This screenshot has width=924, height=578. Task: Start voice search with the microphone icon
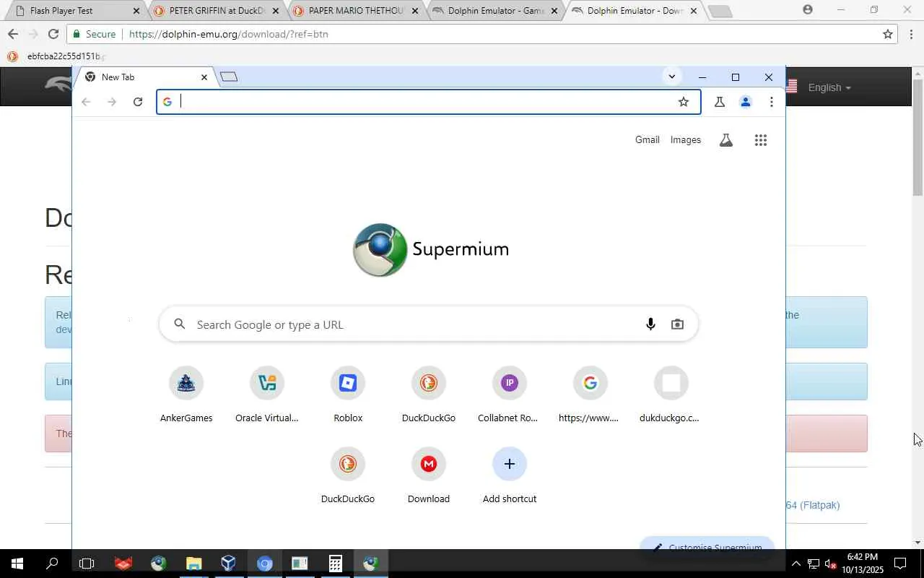pyautogui.click(x=650, y=324)
